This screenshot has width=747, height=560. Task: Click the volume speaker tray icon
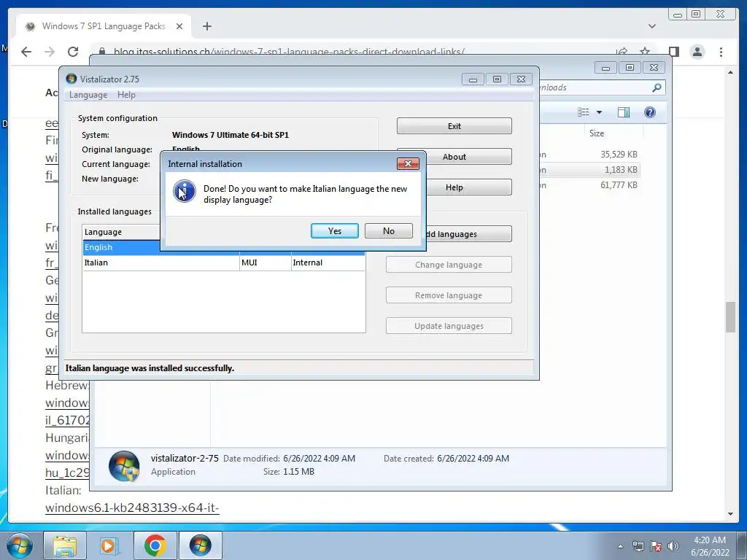[673, 546]
